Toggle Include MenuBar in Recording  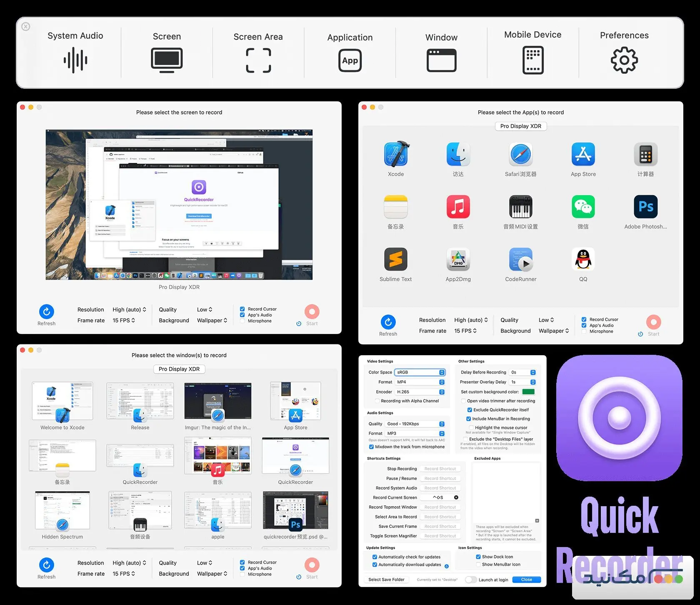pyautogui.click(x=470, y=419)
